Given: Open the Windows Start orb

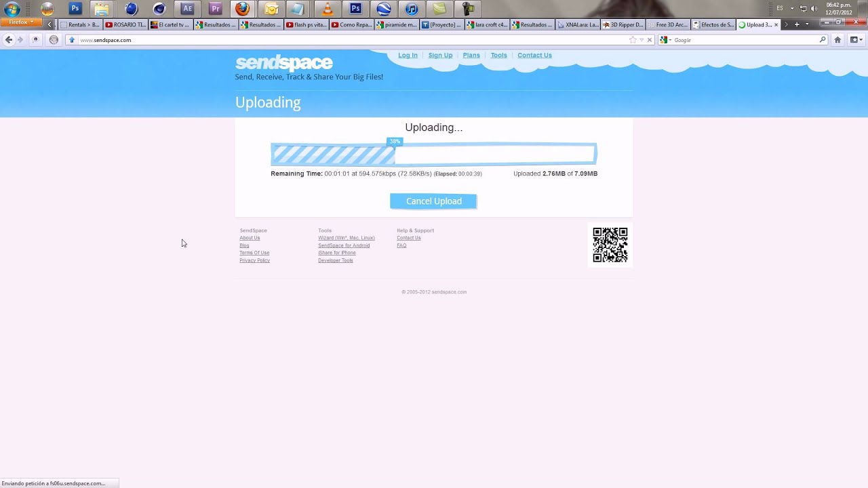Looking at the screenshot, I should 11,9.
